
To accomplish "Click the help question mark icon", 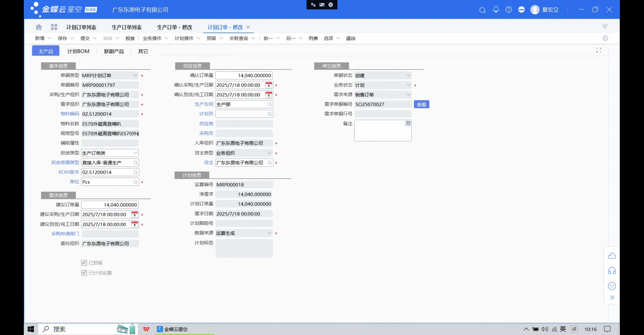I will [x=508, y=10].
